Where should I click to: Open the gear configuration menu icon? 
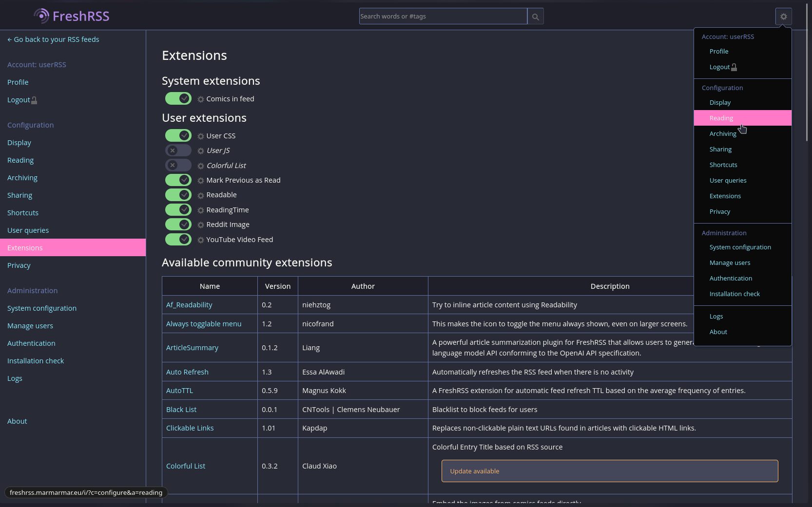click(783, 17)
